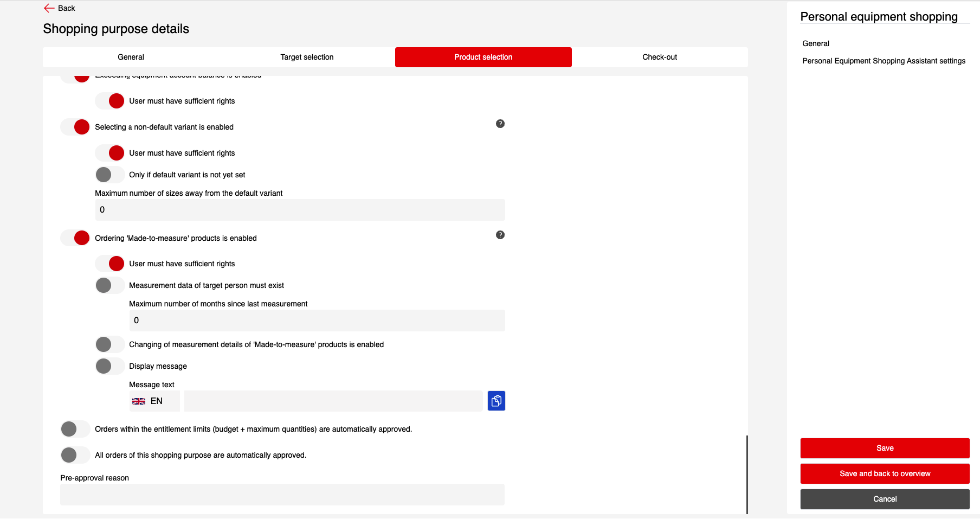Click the Pre-approval reason input field
Image resolution: width=980 pixels, height=519 pixels.
coord(282,495)
